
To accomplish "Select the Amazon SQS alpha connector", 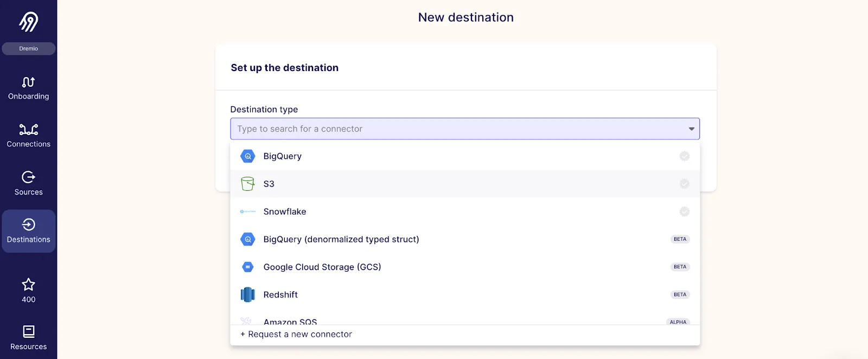I will point(290,321).
